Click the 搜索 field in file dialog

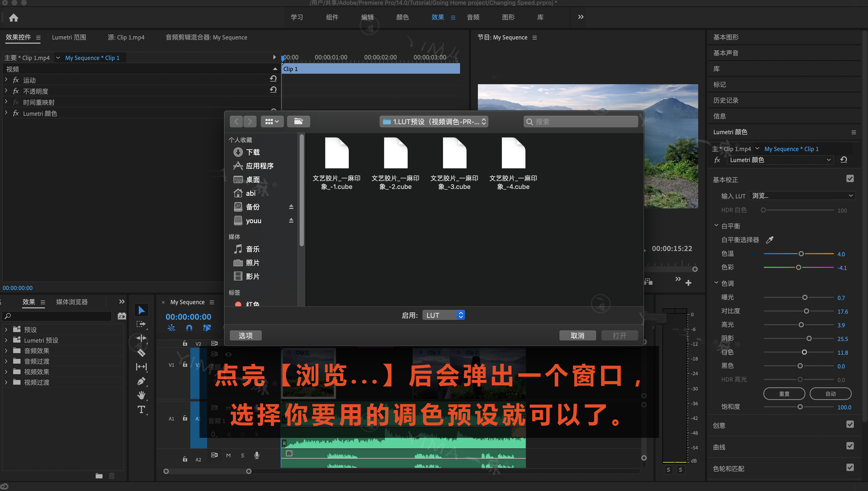581,121
